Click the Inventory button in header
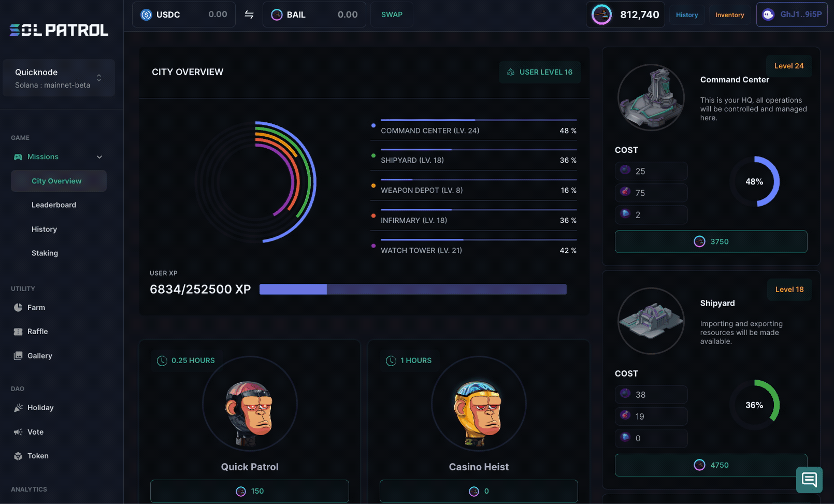This screenshot has height=504, width=834. click(x=729, y=15)
